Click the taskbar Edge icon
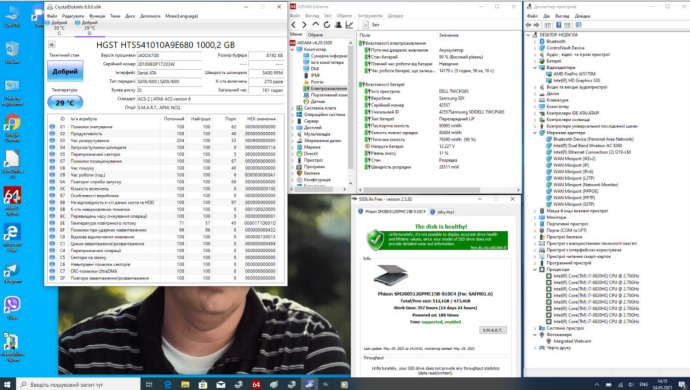 pyautogui.click(x=168, y=384)
